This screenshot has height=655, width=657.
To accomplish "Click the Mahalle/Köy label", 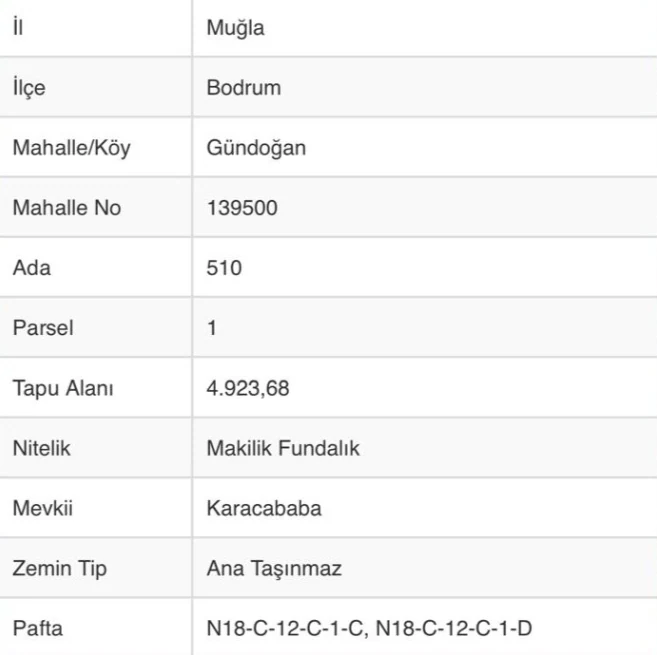I will pyautogui.click(x=72, y=148).
